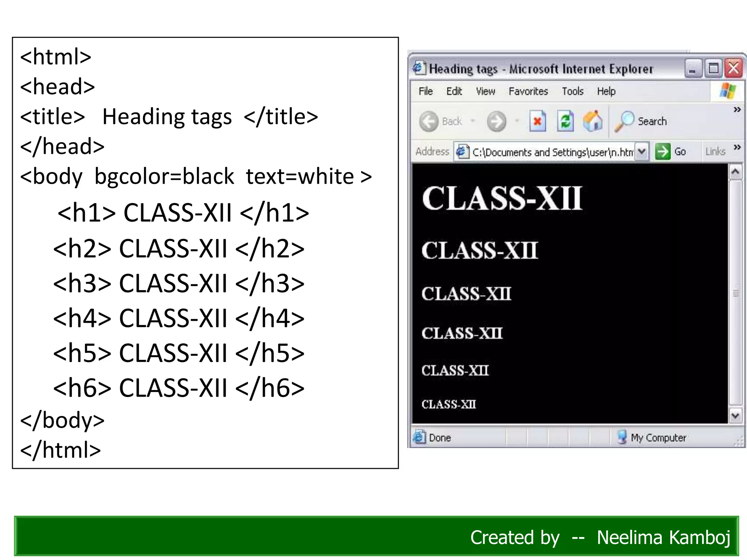The width and height of the screenshot is (747, 560).
Task: Click the <h5> CLASS-XII code line
Action: click(x=179, y=353)
